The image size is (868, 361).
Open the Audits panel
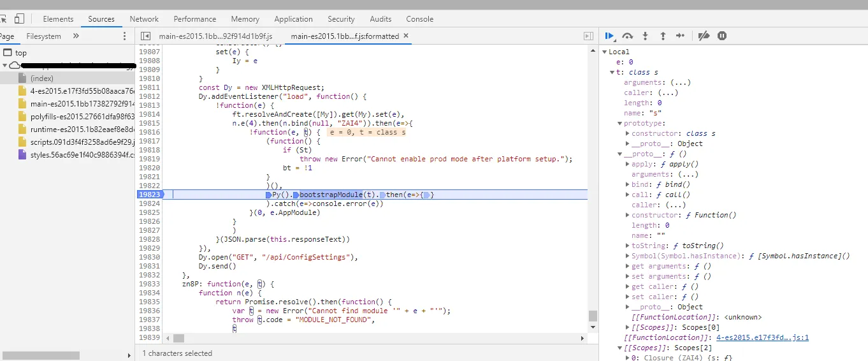point(381,19)
